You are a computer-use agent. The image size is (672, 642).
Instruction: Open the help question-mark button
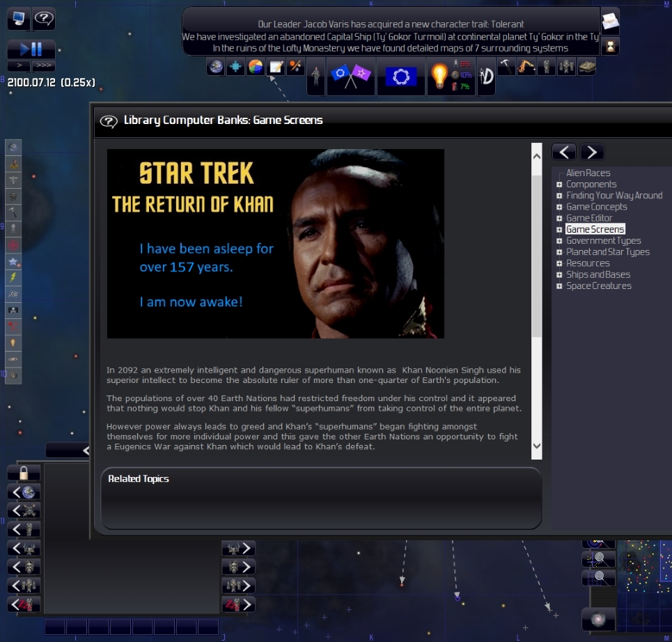[x=44, y=18]
